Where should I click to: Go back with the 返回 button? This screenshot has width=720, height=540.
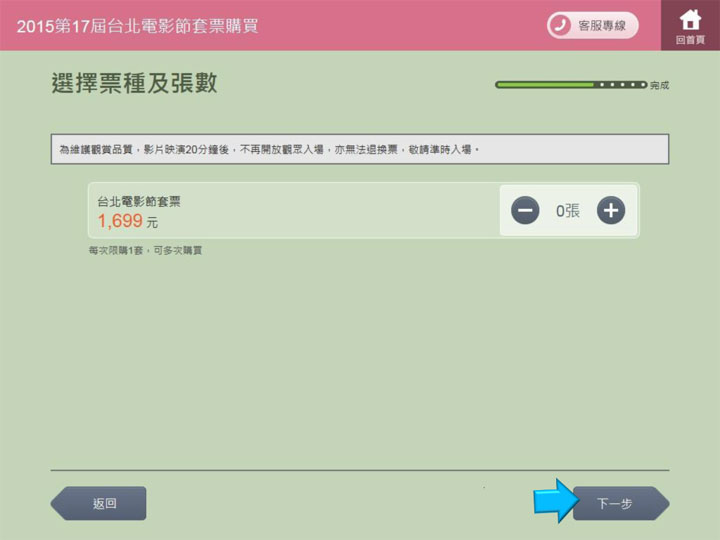click(101, 503)
